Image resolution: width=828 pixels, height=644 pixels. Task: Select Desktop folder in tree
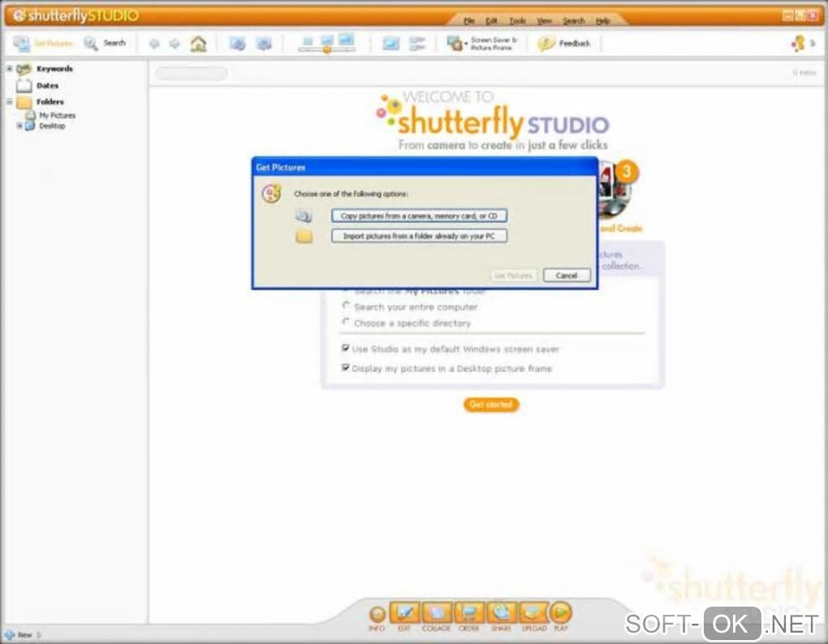52,126
